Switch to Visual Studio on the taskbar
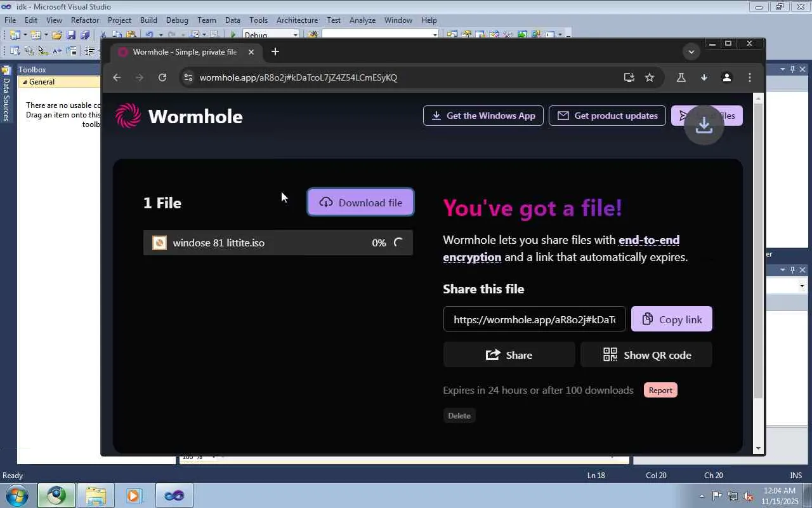This screenshot has height=508, width=812. pyautogui.click(x=174, y=495)
